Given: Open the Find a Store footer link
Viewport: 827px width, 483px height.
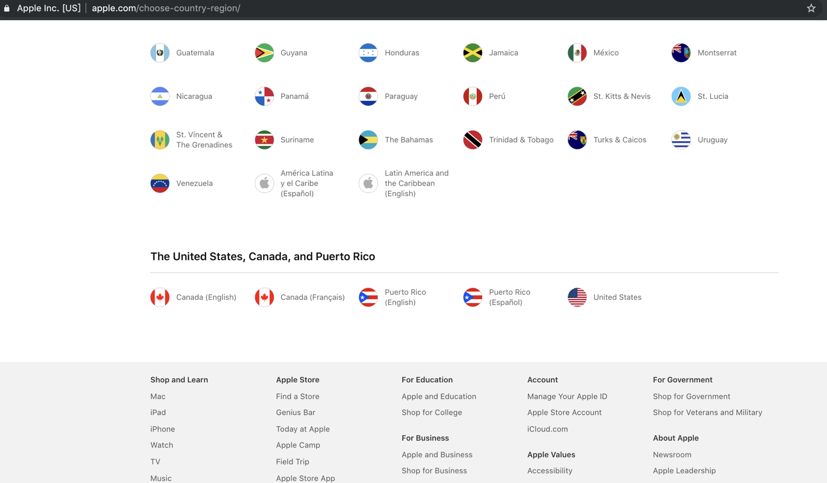Looking at the screenshot, I should [298, 397].
